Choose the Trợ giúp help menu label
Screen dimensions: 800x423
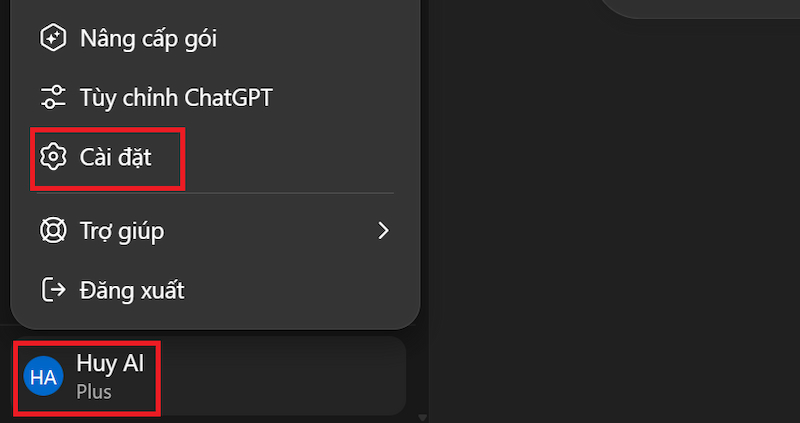pos(122,231)
